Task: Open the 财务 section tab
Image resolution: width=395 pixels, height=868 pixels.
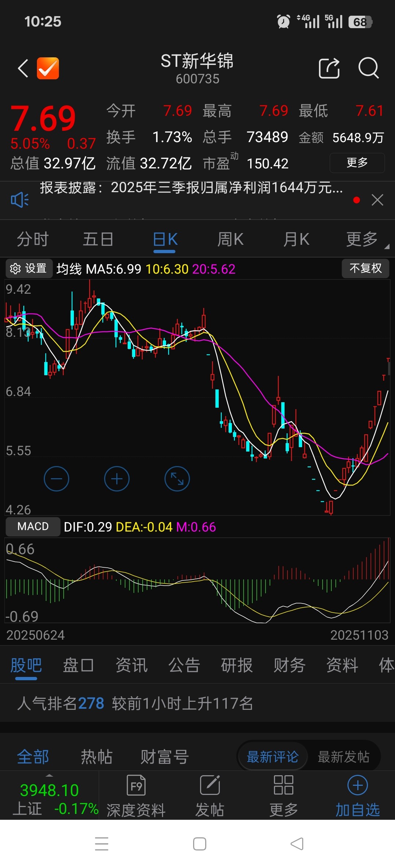Action: tap(289, 665)
